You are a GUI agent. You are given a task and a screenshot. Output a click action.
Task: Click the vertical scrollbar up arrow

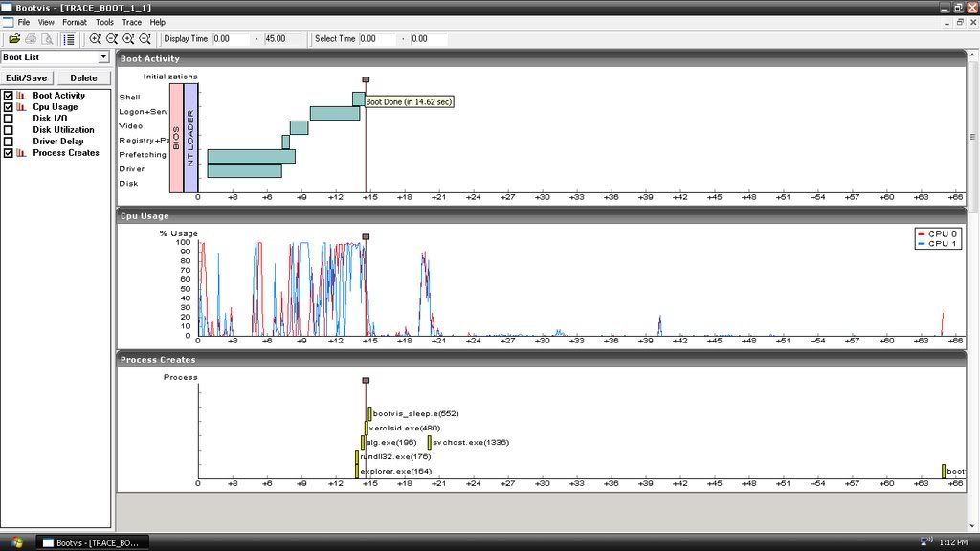coord(972,55)
